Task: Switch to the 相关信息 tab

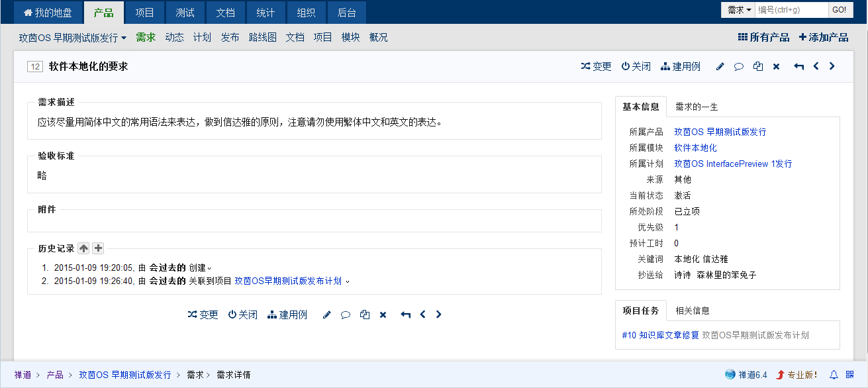Action: tap(693, 311)
